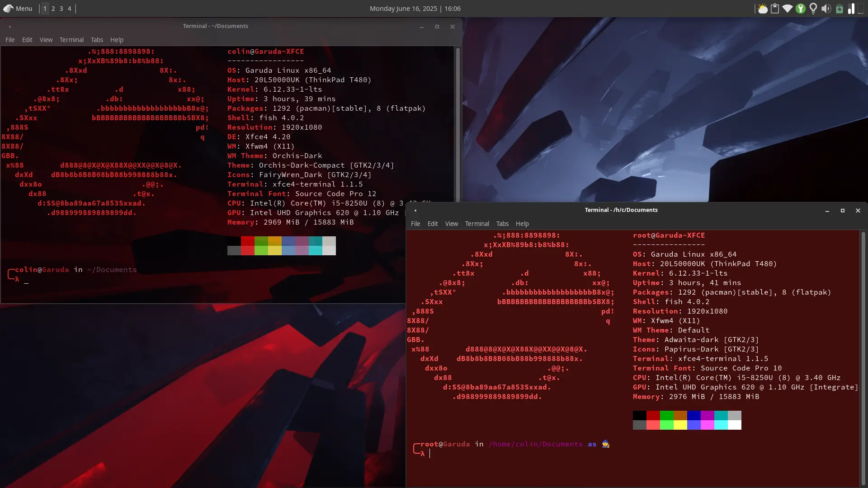Open Tabs menu in ~/Documents terminal
The image size is (868, 488).
coord(97,40)
